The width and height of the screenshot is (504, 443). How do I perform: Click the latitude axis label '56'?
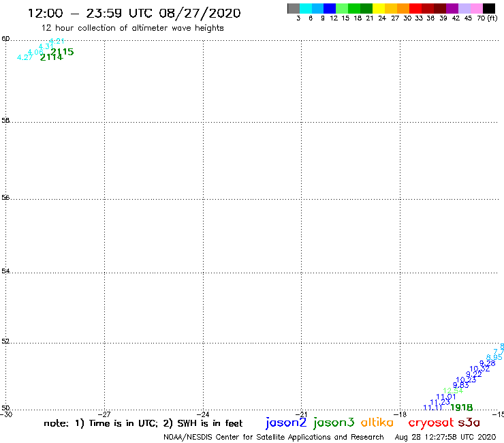[x=5, y=197]
